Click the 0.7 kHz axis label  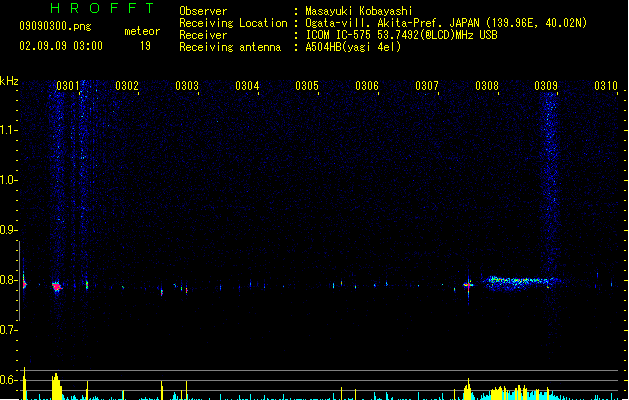(x=8, y=330)
